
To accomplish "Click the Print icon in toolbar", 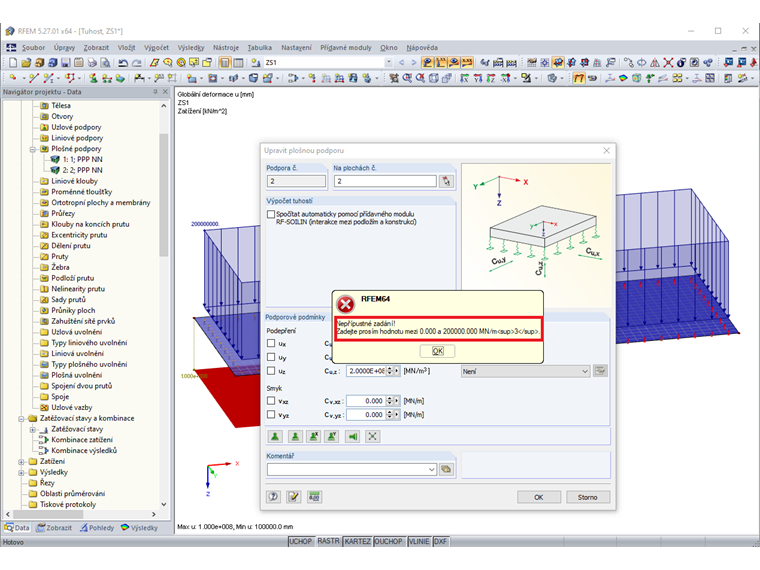I will pyautogui.click(x=92, y=63).
